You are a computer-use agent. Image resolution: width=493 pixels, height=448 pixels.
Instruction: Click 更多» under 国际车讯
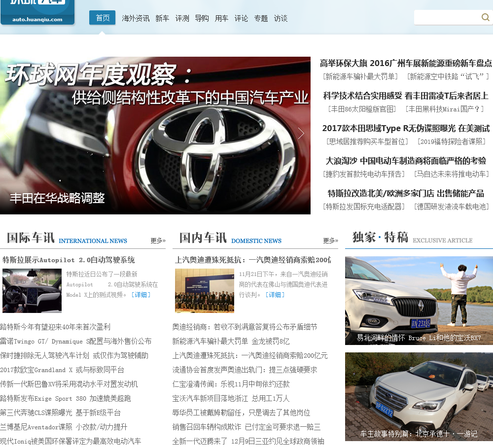pyautogui.click(x=158, y=241)
